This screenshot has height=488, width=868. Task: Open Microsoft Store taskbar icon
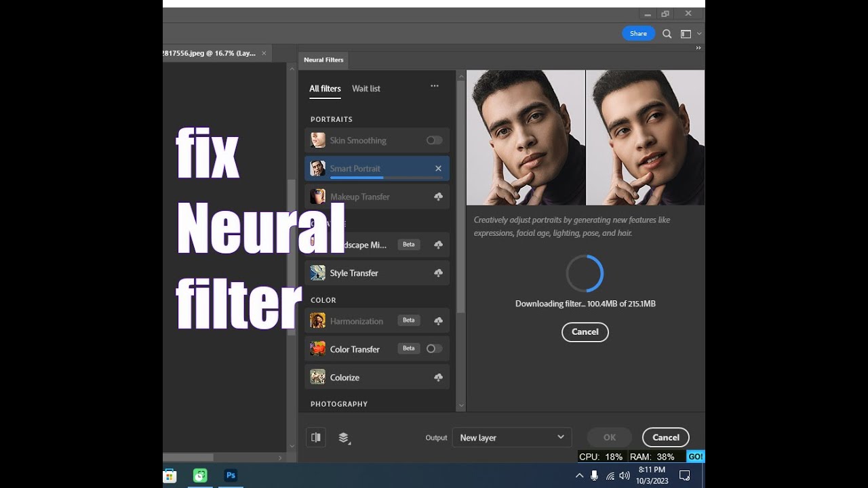click(169, 476)
